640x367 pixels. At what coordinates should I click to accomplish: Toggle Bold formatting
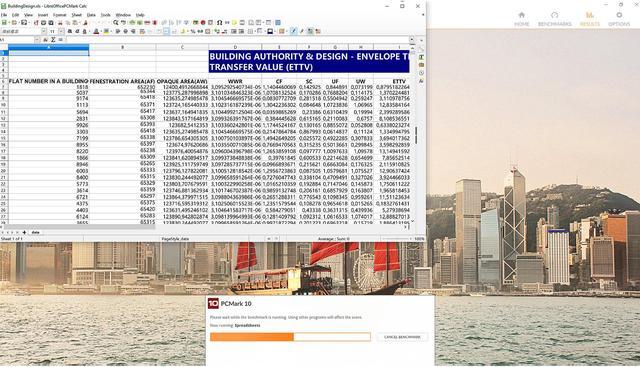[70, 31]
